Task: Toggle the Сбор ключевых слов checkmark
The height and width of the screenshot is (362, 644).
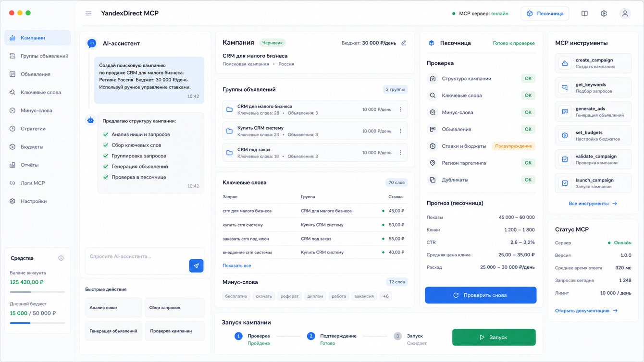Action: (x=106, y=145)
